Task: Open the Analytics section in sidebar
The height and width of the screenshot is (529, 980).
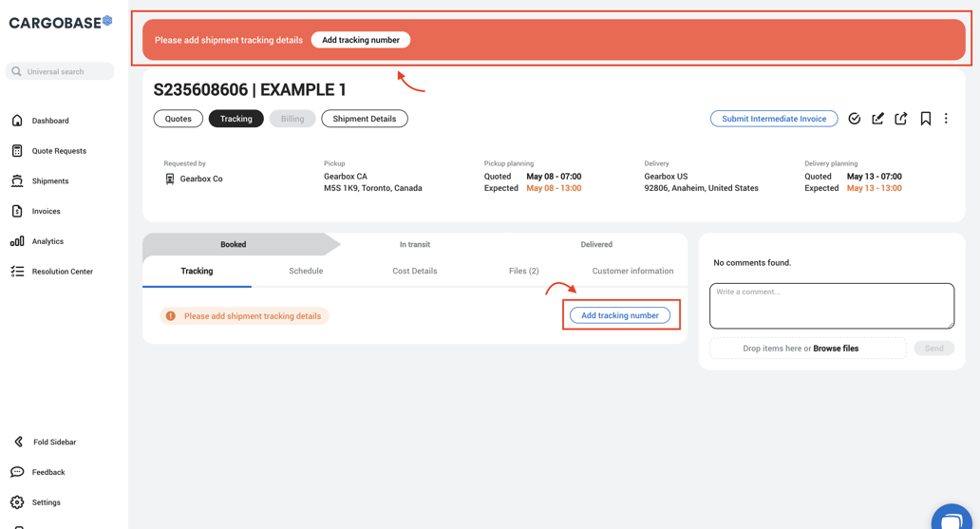Action: tap(47, 241)
